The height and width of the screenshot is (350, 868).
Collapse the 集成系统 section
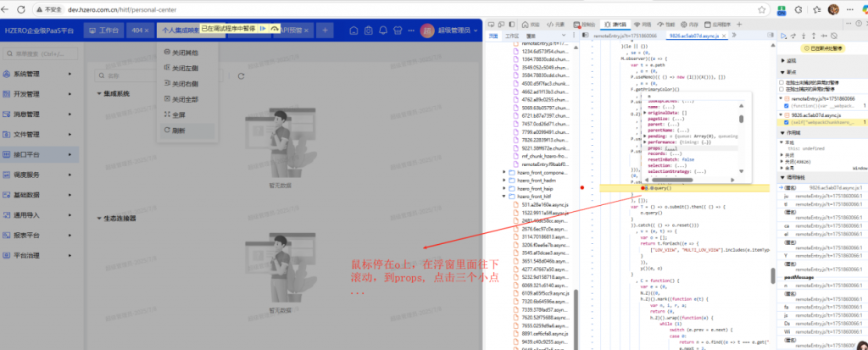tap(100, 93)
